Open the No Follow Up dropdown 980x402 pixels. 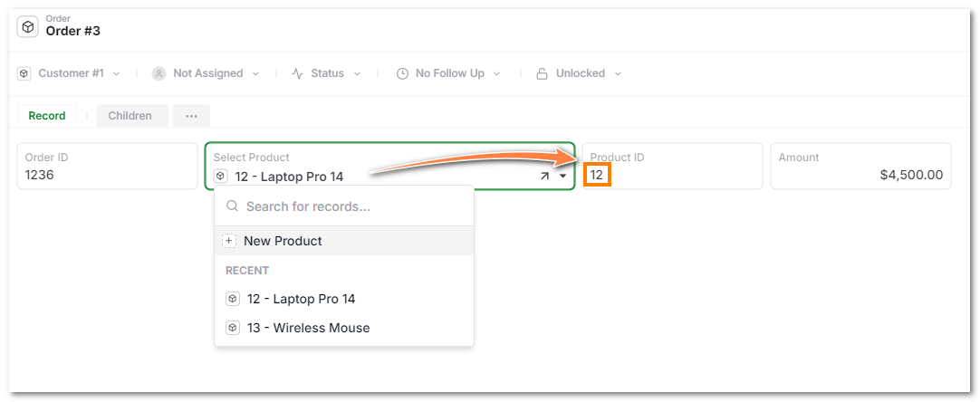(x=496, y=73)
